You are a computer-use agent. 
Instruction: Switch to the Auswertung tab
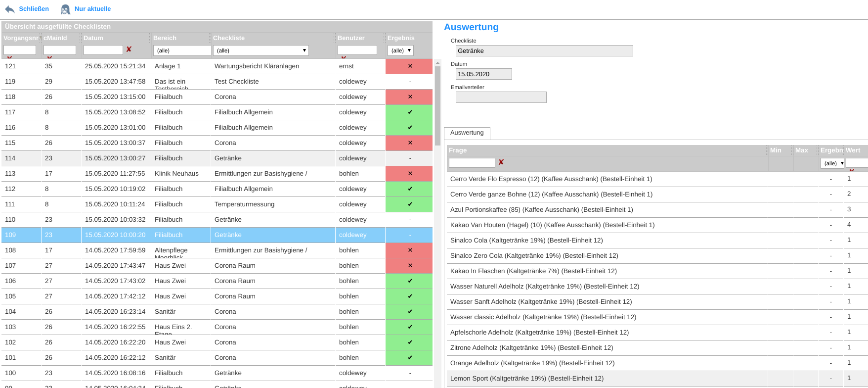(x=467, y=133)
